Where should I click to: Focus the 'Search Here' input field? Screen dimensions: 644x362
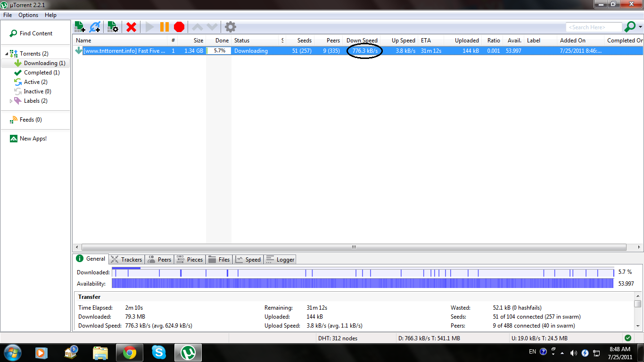[594, 27]
